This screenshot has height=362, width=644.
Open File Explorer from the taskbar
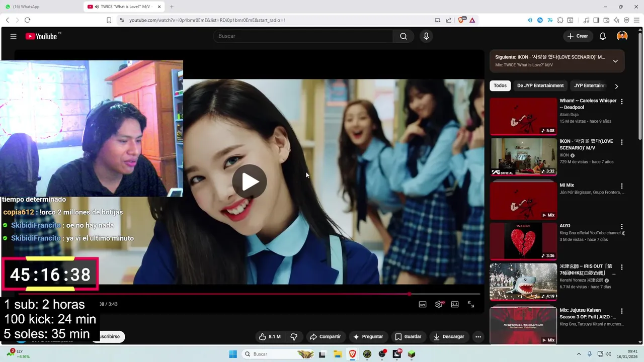pyautogui.click(x=337, y=354)
